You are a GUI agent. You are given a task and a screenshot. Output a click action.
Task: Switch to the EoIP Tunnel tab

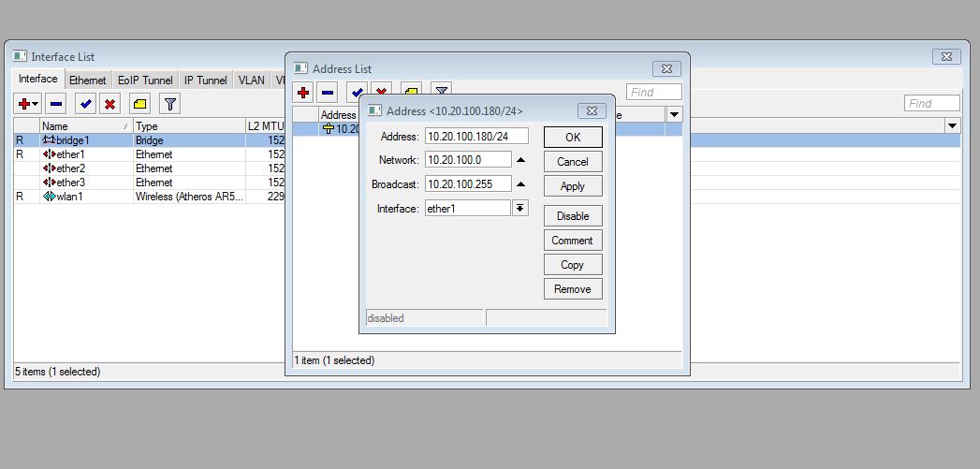[x=145, y=81]
